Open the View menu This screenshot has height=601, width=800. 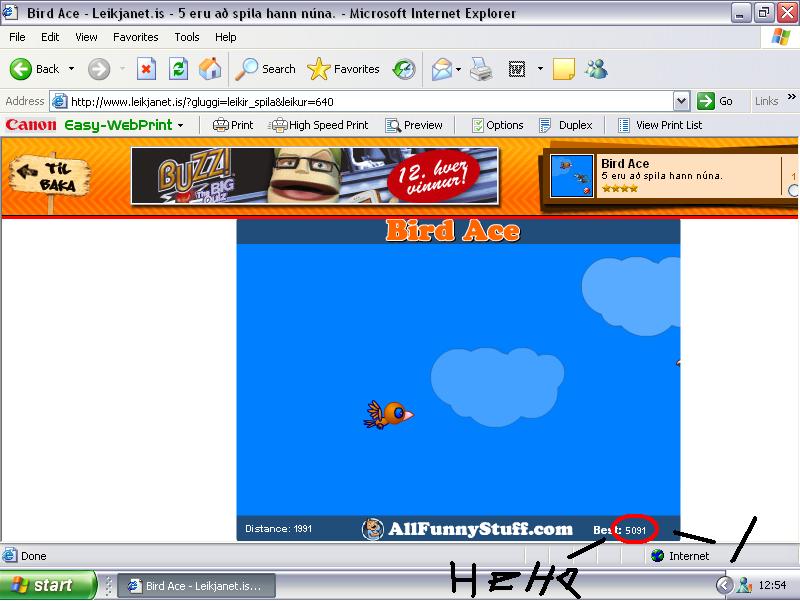(86, 37)
